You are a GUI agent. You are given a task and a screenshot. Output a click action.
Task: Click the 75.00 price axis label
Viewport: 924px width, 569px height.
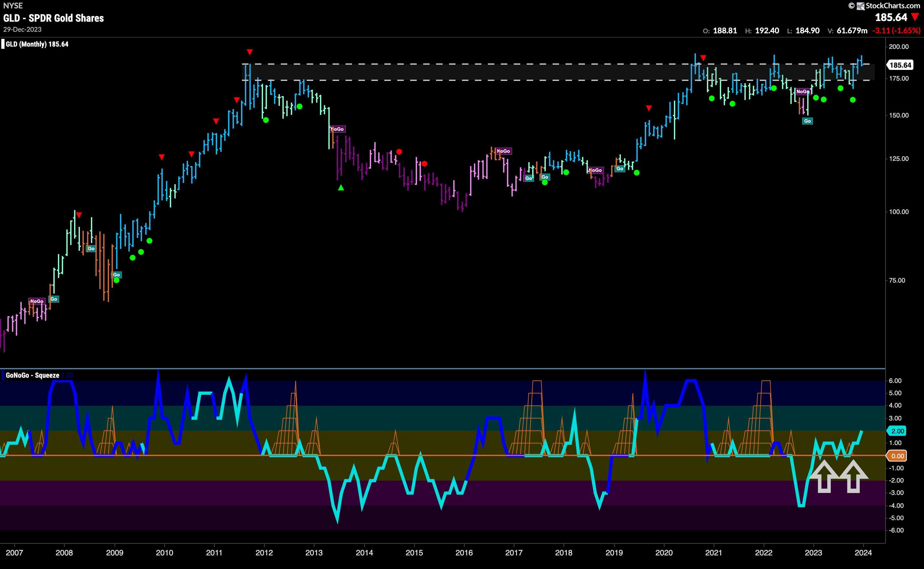[x=897, y=280]
